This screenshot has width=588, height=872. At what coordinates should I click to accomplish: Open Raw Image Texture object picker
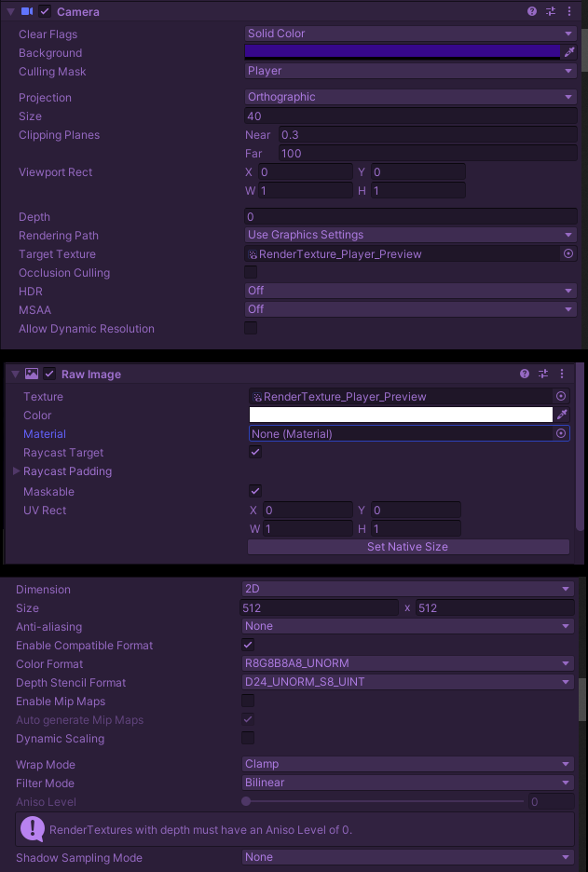pos(561,396)
